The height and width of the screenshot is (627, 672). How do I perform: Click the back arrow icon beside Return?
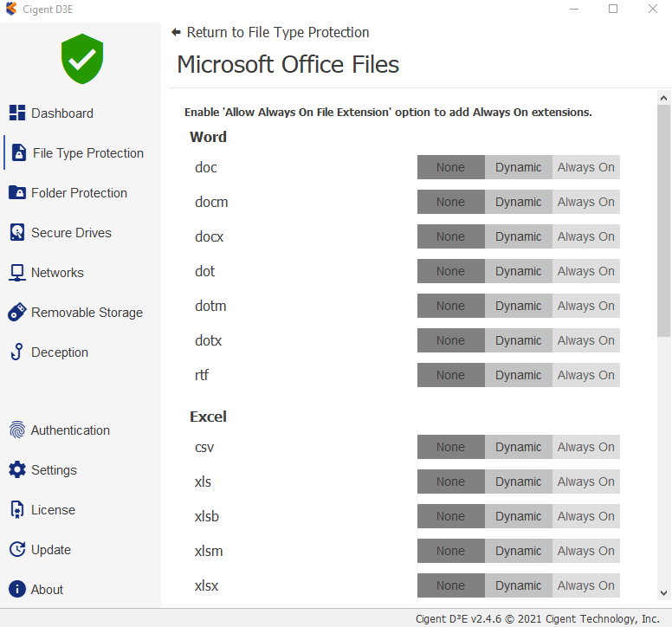pyautogui.click(x=176, y=32)
